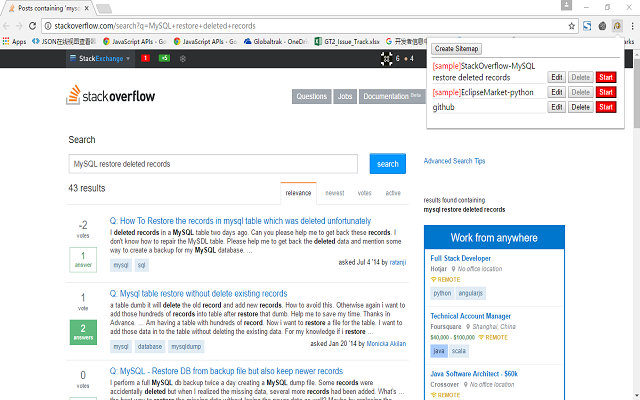Open Advanced Search Tips link
This screenshot has height=400, width=640.
454,161
